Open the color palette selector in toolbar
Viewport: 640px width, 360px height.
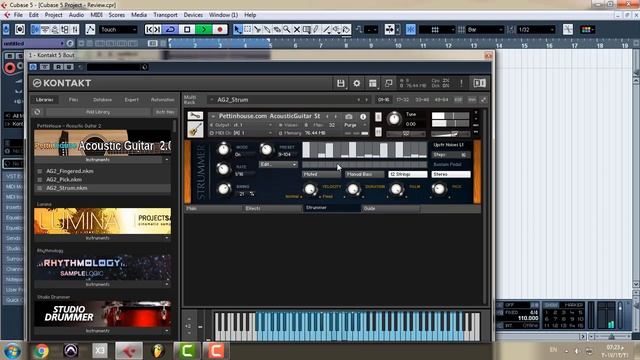[587, 29]
